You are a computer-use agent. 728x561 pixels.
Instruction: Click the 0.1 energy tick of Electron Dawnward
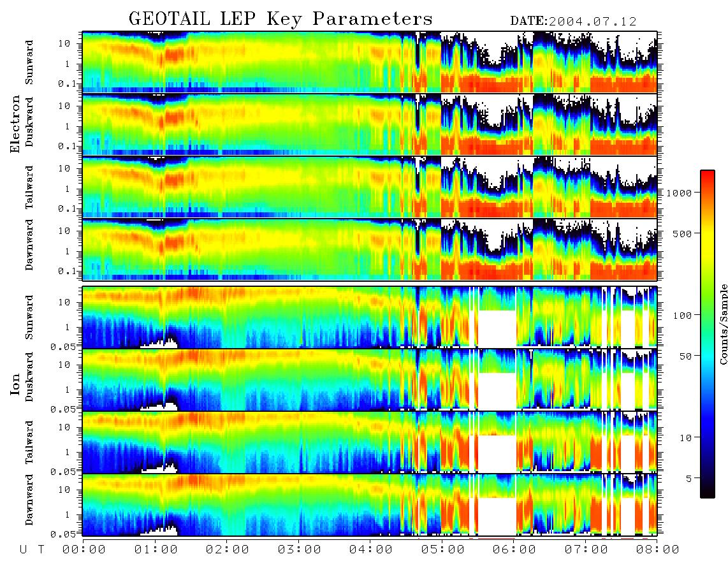coord(68,271)
